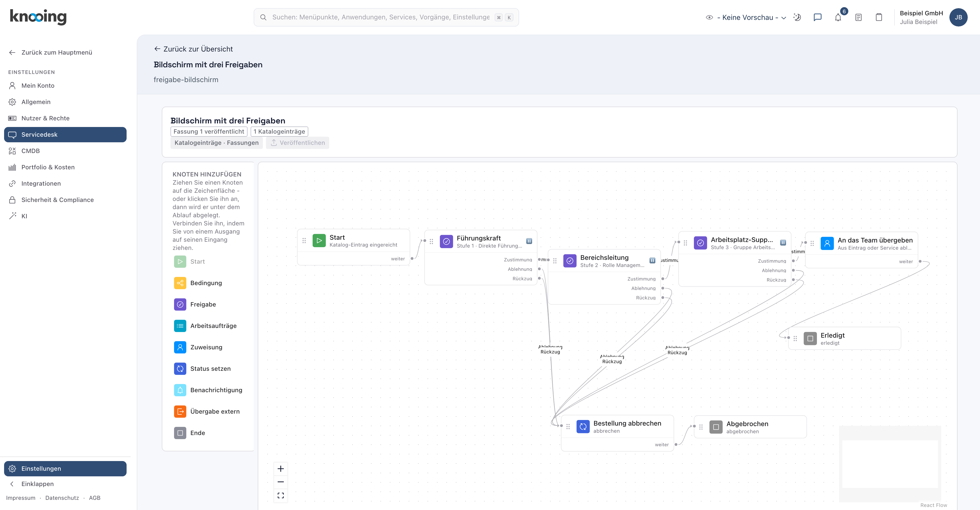The width and height of the screenshot is (980, 510).
Task: Open the document notes icon in header
Action: [x=859, y=18]
